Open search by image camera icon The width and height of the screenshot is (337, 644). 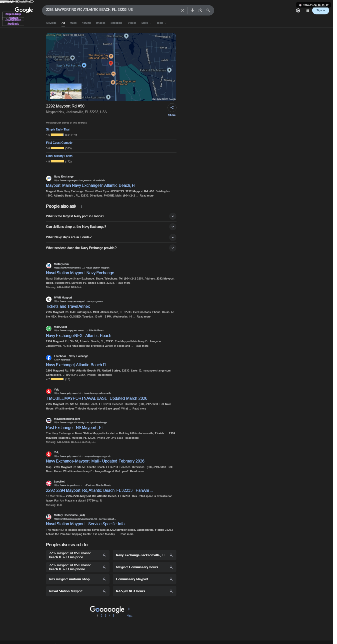(x=200, y=10)
